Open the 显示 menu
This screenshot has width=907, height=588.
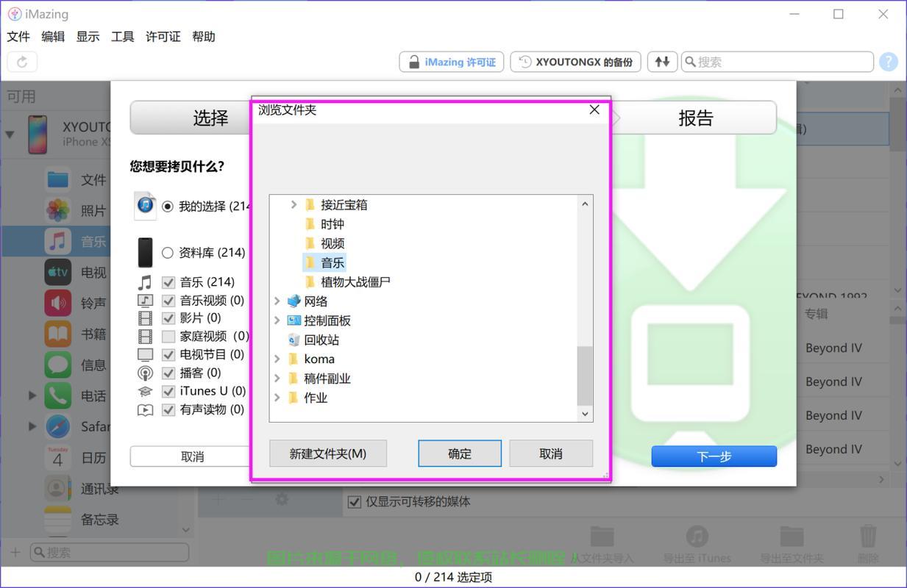(88, 37)
